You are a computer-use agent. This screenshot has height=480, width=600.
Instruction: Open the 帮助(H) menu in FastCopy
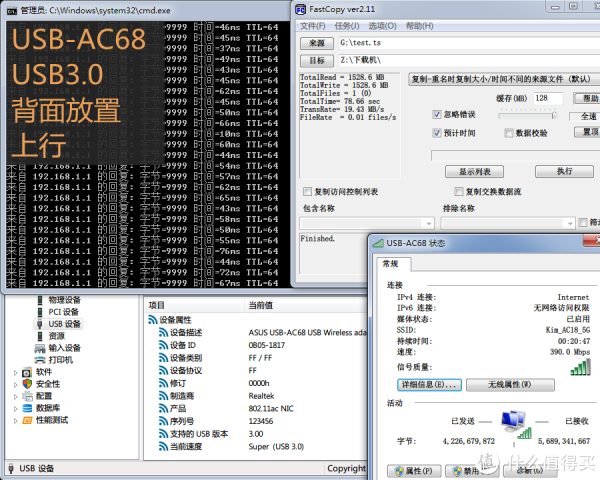tap(419, 26)
